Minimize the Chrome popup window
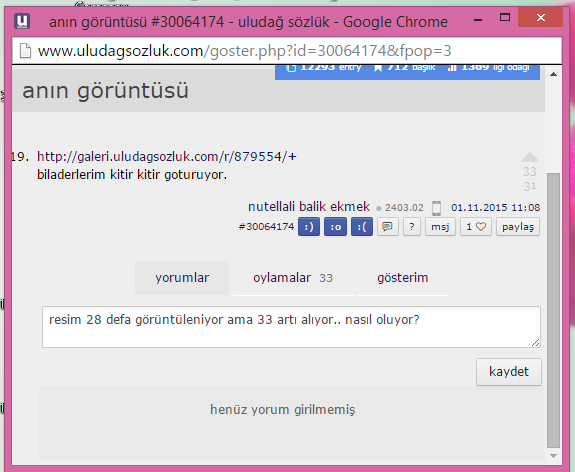The height and width of the screenshot is (472, 575). tap(478, 19)
